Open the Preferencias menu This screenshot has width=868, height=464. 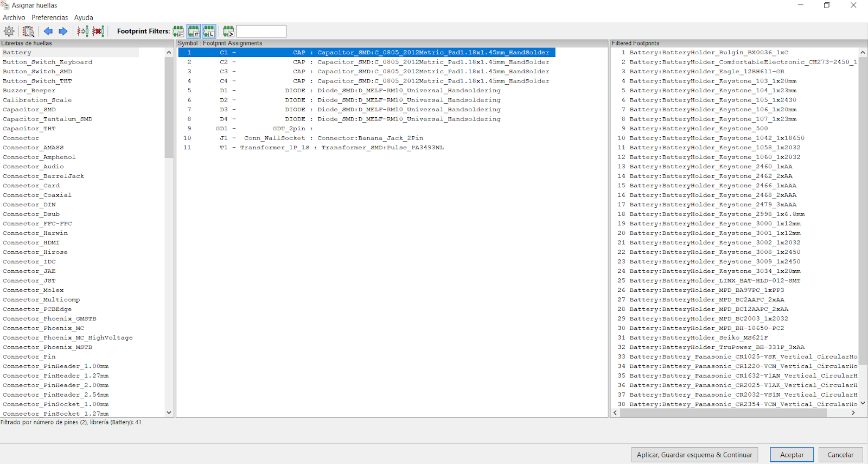click(50, 17)
